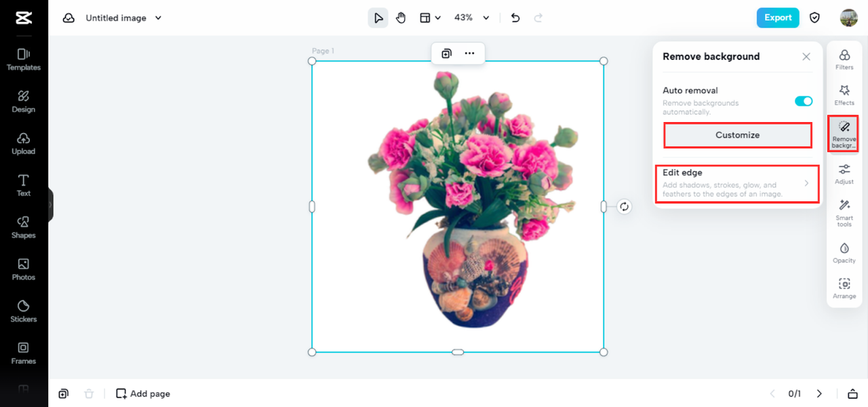
Task: Open more options above the image
Action: pyautogui.click(x=469, y=54)
